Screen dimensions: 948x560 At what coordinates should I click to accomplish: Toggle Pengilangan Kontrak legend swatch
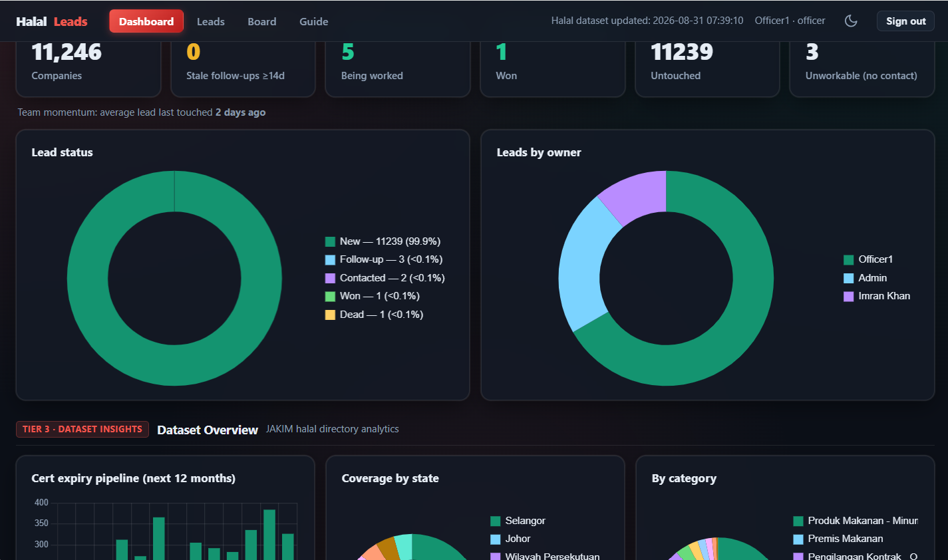[x=798, y=556]
